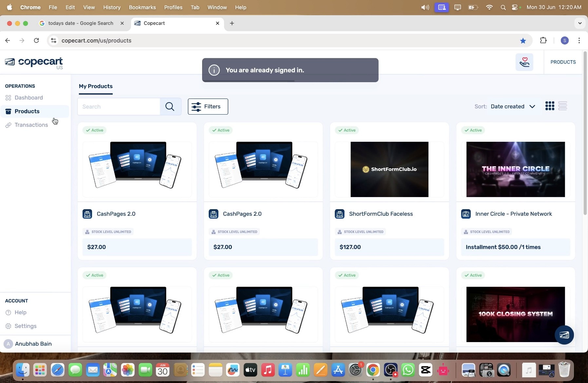
Task: Reload the current page
Action: click(36, 41)
